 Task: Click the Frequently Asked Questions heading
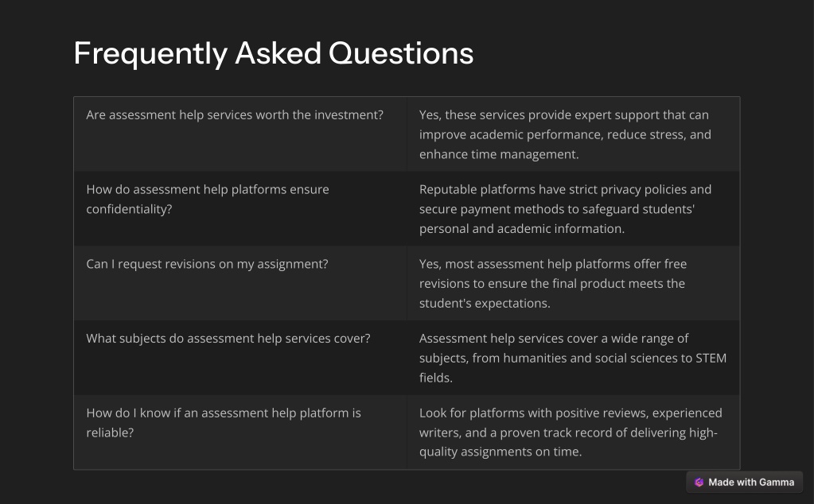pos(274,53)
